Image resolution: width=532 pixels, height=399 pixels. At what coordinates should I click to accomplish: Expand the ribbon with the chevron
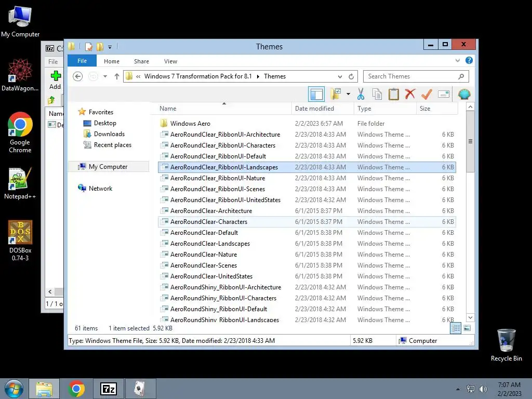[457, 60]
